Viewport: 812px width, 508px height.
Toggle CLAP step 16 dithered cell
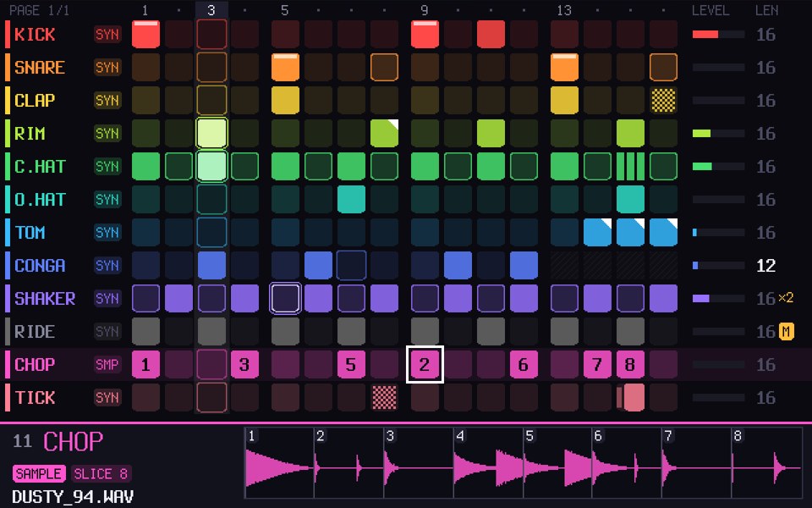pyautogui.click(x=663, y=101)
